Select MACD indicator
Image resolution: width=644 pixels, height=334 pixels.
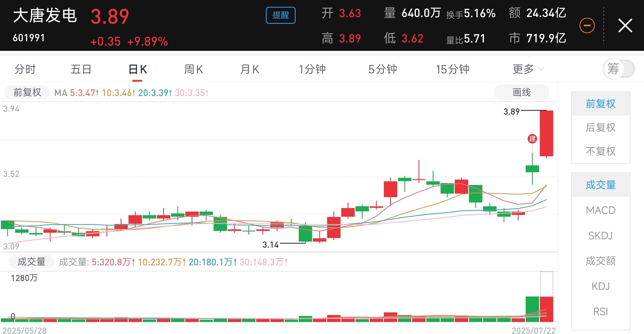[x=601, y=210]
